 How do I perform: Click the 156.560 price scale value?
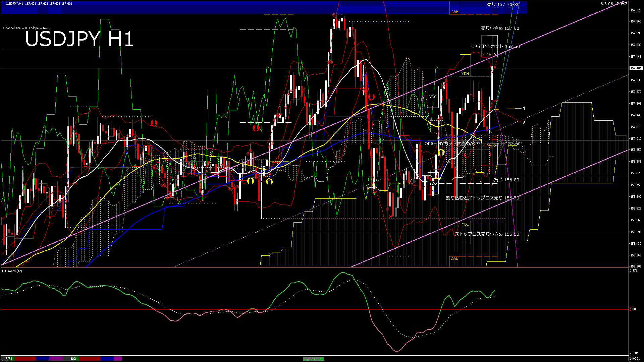636,220
